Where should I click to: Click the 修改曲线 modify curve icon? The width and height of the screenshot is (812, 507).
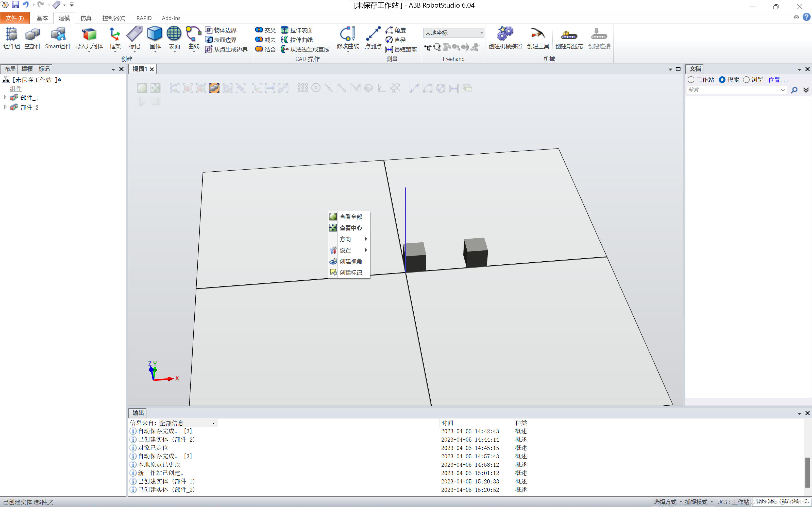pyautogui.click(x=348, y=38)
